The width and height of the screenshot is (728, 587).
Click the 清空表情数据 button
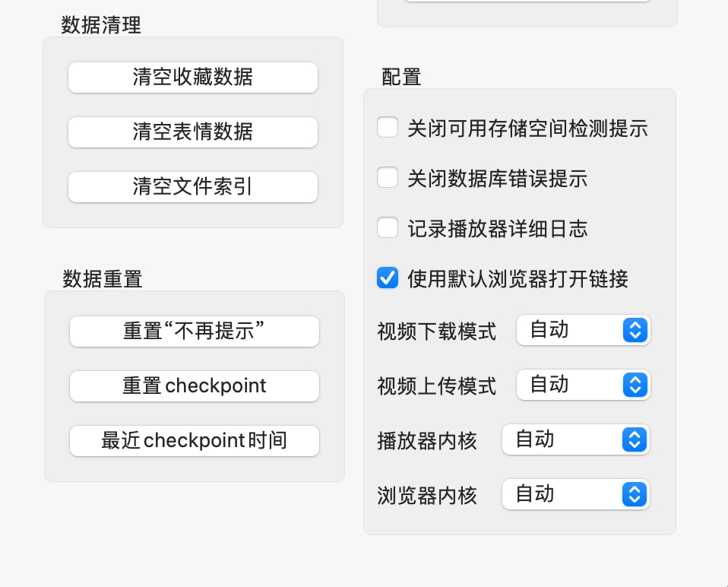pos(192,132)
